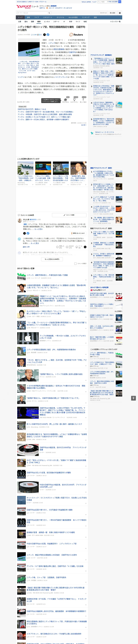Open related article 日経平均が初の5万円

point(32,109)
